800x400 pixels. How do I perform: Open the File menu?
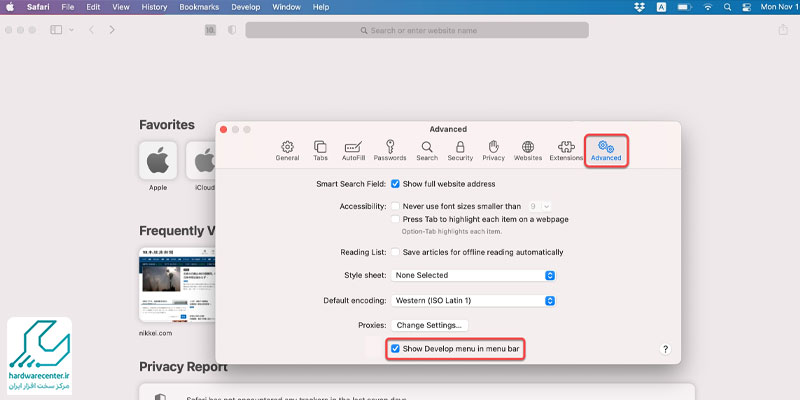(x=67, y=7)
